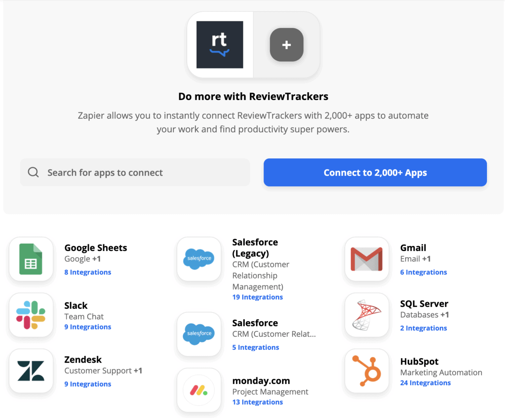Select the Gmail icon
The width and height of the screenshot is (505, 420).
367,259
